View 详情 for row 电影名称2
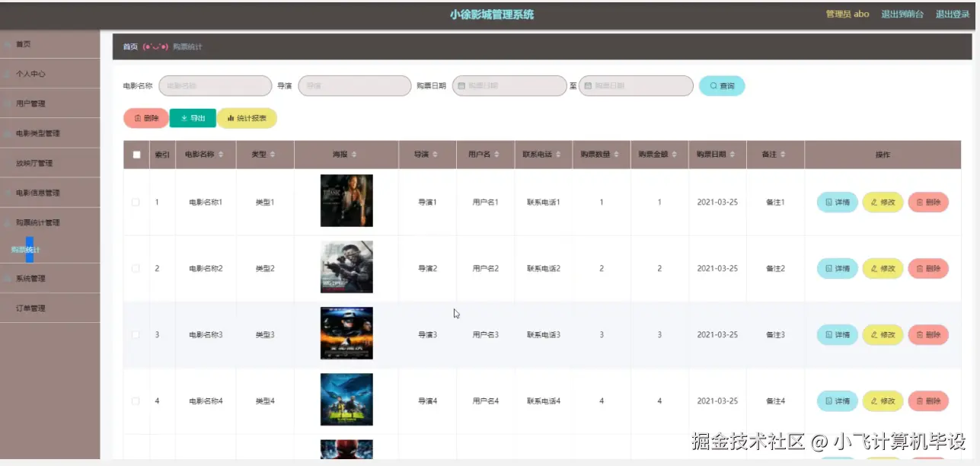 tap(838, 269)
